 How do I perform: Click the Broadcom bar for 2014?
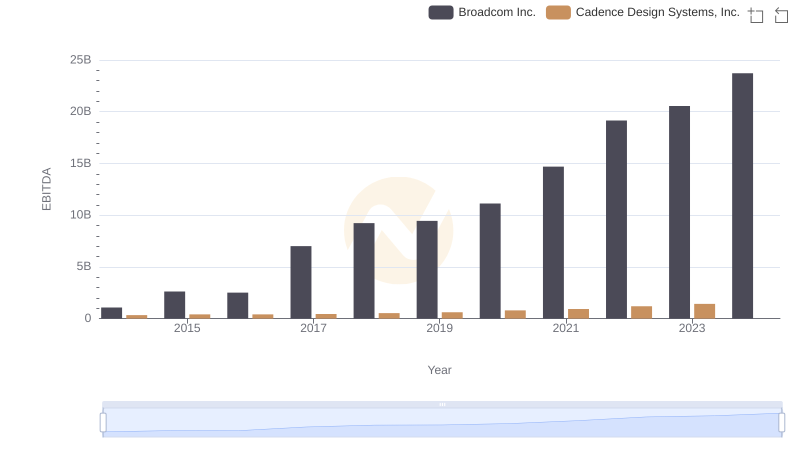pos(111,313)
